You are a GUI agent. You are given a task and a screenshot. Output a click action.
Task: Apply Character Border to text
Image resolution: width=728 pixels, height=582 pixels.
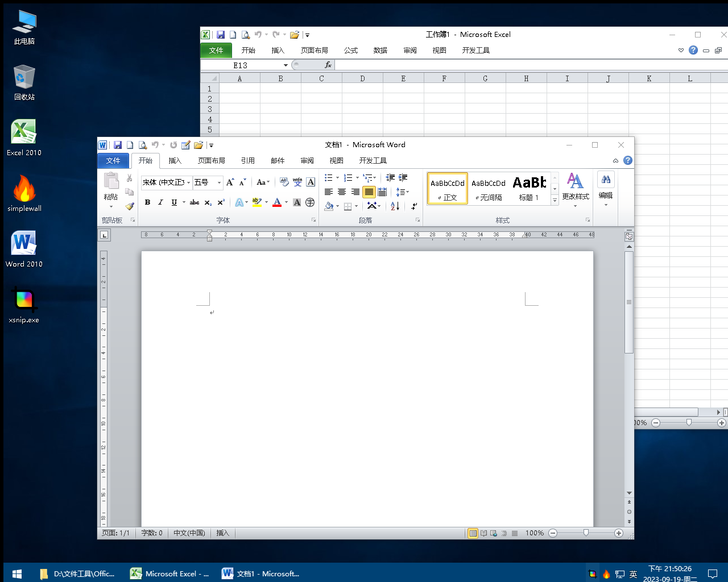point(311,182)
